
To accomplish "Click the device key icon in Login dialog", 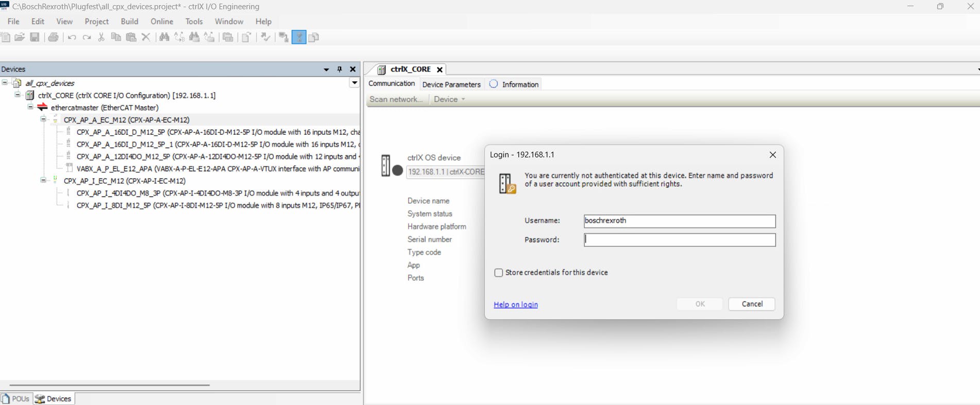I will pyautogui.click(x=508, y=184).
